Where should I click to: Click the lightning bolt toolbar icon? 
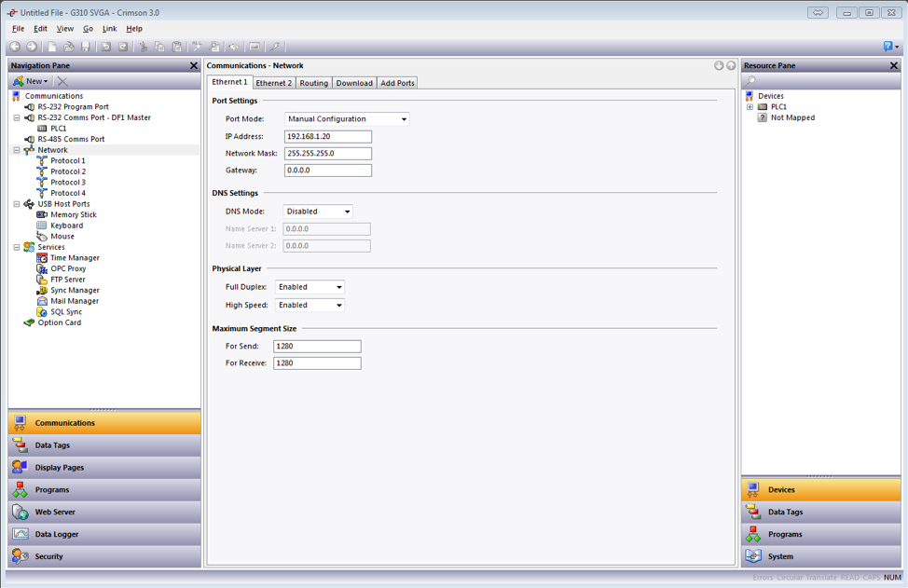pyautogui.click(x=275, y=47)
